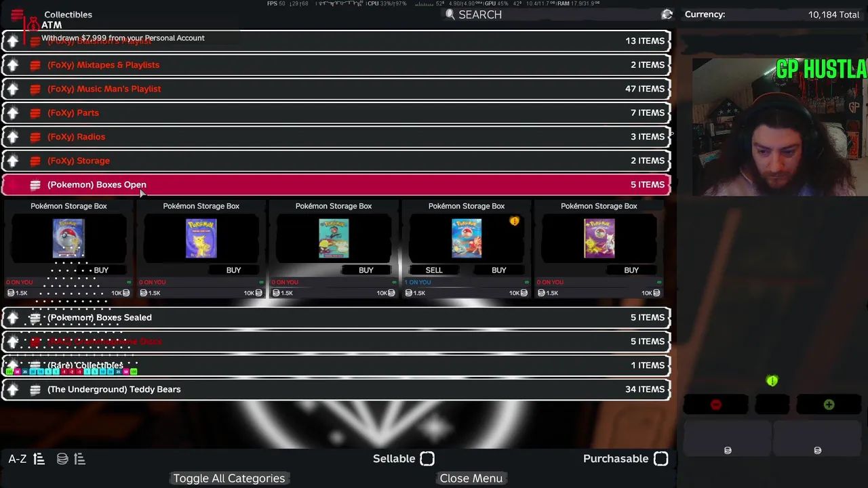This screenshot has width=868, height=488.
Task: Open the (FoXy) Storage category
Action: [x=336, y=161]
